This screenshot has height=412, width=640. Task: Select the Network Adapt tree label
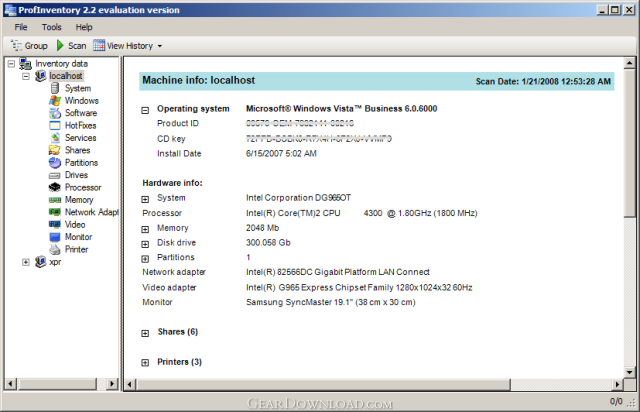click(91, 212)
